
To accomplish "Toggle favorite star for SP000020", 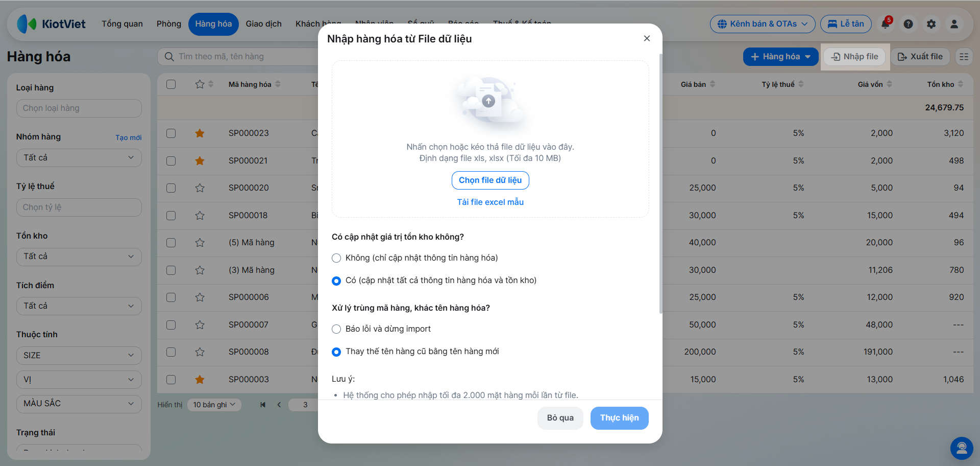I will [200, 188].
